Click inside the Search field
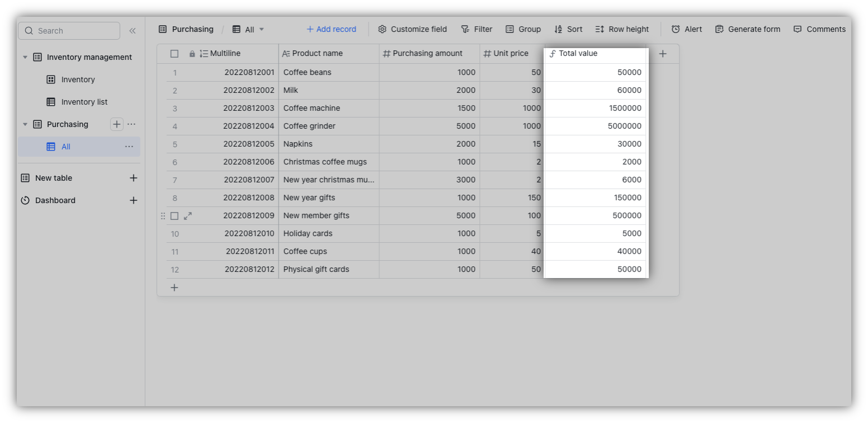This screenshot has height=423, width=868. tap(69, 31)
